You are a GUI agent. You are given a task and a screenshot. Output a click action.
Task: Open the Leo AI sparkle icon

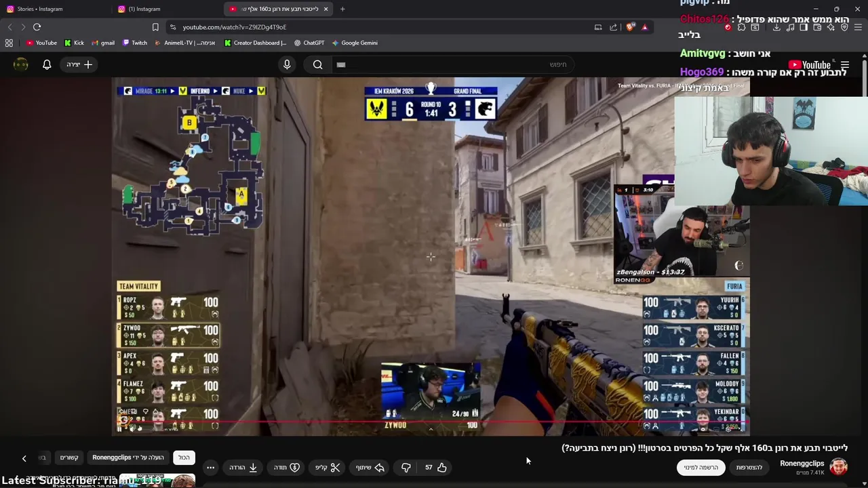pyautogui.click(x=831, y=27)
